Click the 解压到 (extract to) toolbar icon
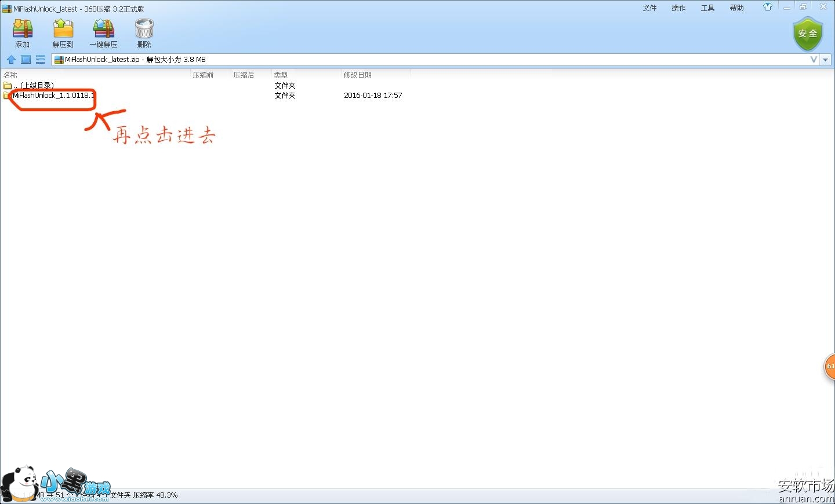835x504 pixels. [x=63, y=33]
